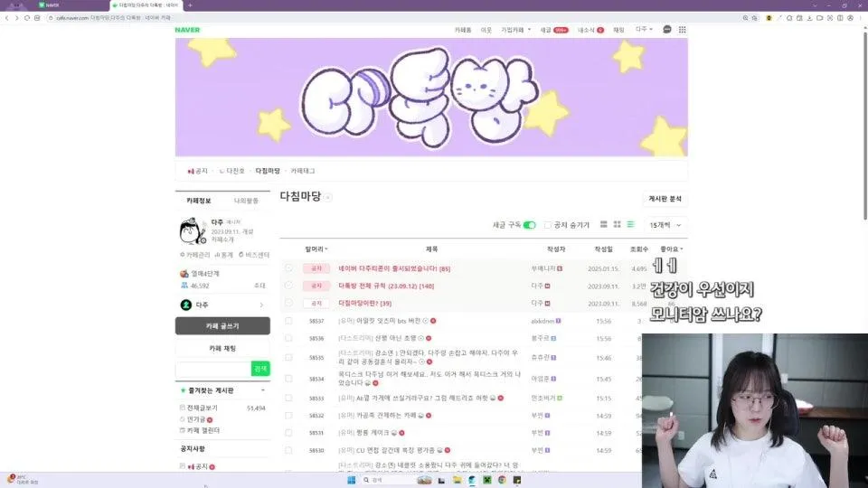Open post 다침마당이란?
The width and height of the screenshot is (868, 488).
click(x=364, y=304)
